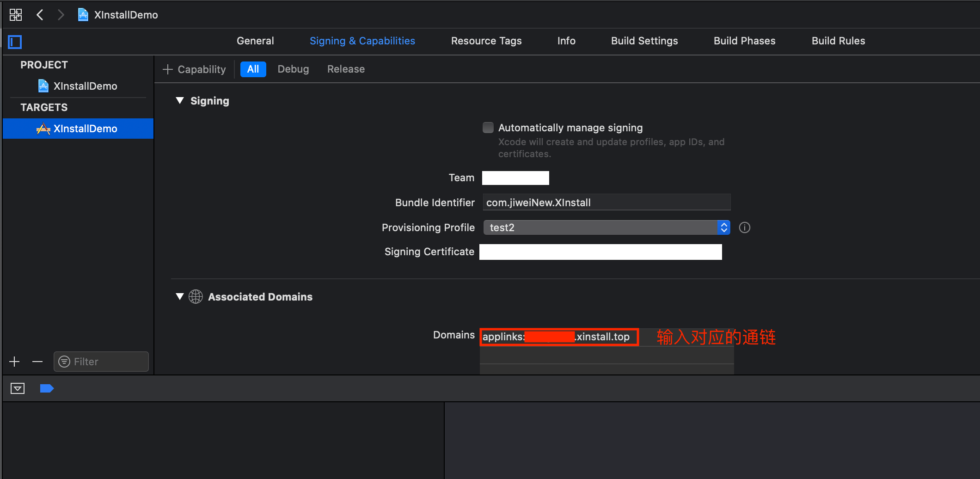The width and height of the screenshot is (980, 479).
Task: Open the project navigator grid icon
Action: [x=15, y=14]
